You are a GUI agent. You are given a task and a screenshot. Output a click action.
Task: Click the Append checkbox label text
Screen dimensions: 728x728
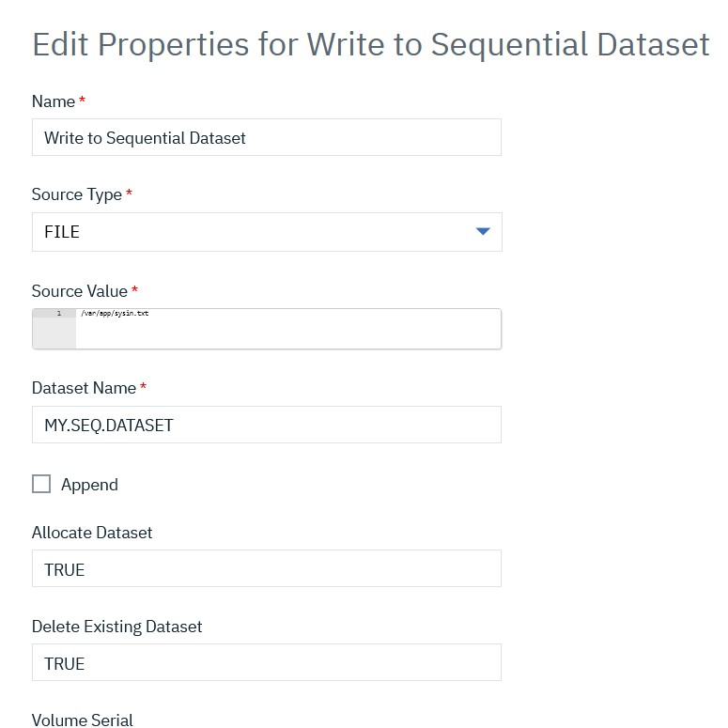click(89, 485)
